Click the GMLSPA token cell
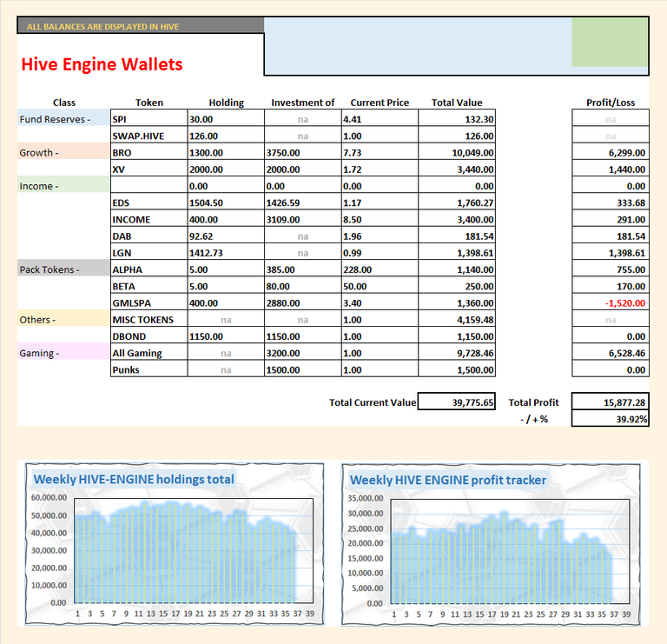This screenshot has height=644, width=667. (x=149, y=303)
